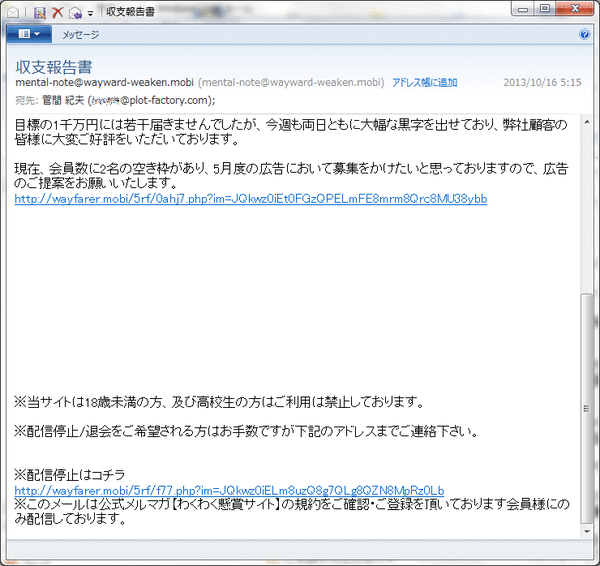Click the mail envelope icon in title bar
600x566 pixels.
13,13
